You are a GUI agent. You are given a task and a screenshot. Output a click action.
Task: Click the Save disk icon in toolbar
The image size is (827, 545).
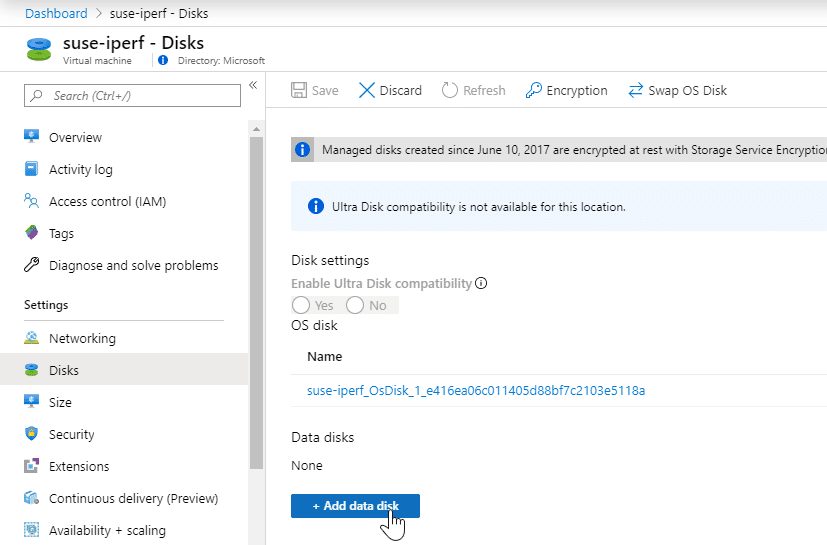(299, 90)
